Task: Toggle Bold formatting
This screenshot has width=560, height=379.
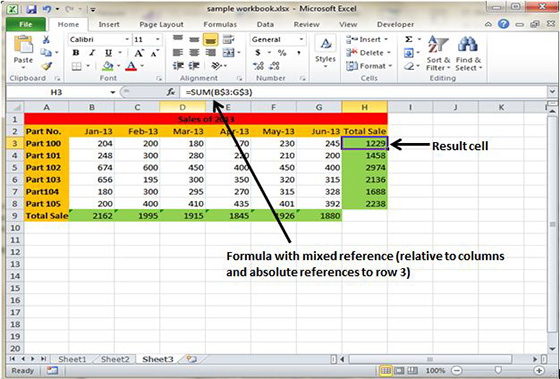Action: (x=76, y=53)
